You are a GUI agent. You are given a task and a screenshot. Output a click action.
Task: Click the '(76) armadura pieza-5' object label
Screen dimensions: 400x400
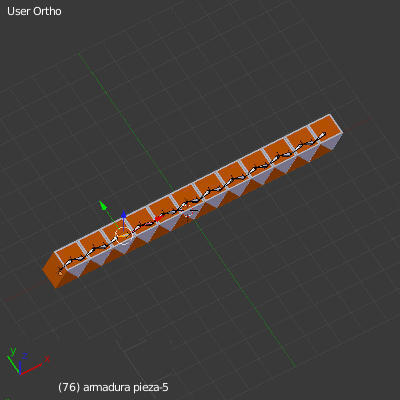(113, 387)
